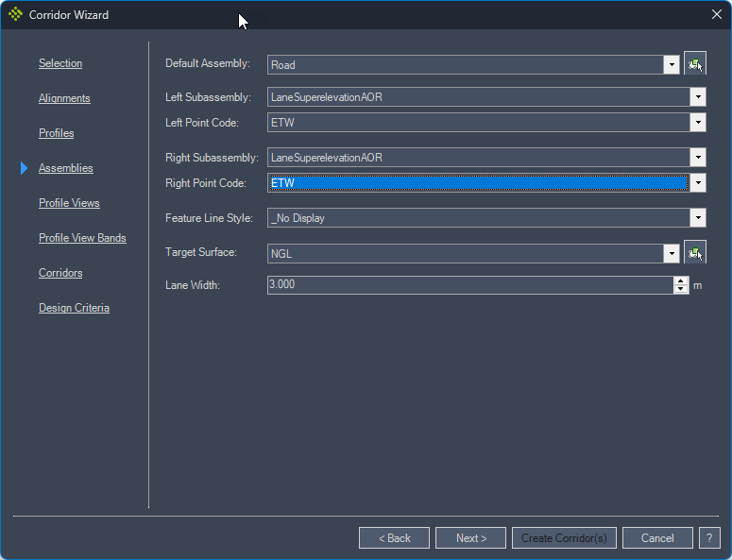Click the Back button
Image resolution: width=732 pixels, height=560 pixels.
coord(394,538)
